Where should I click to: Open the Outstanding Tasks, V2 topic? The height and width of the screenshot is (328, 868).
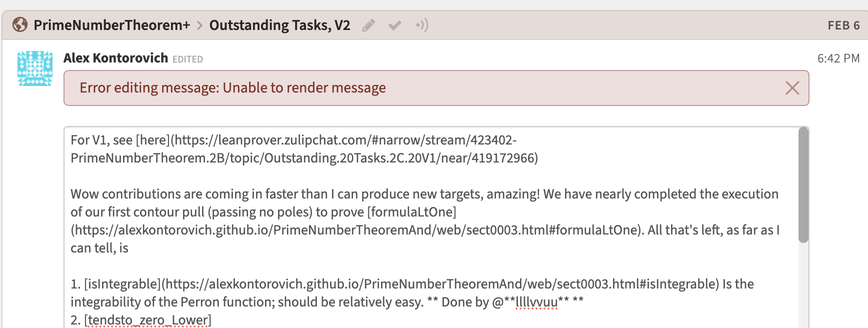click(x=279, y=25)
